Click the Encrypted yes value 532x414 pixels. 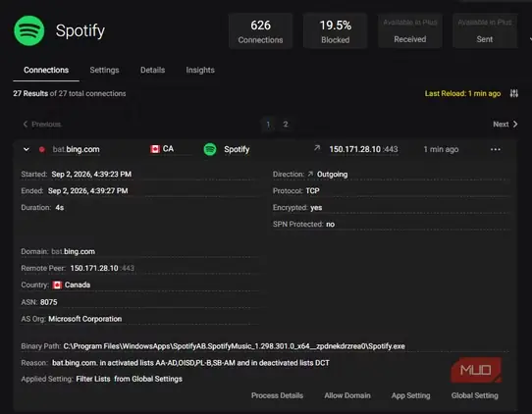click(x=316, y=208)
